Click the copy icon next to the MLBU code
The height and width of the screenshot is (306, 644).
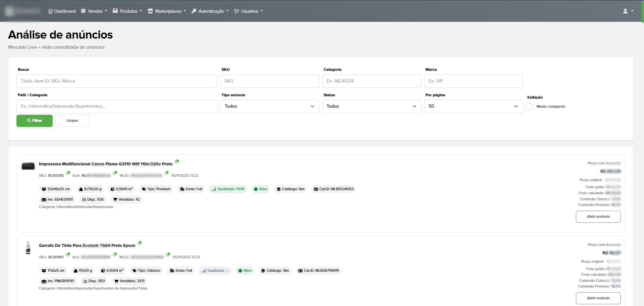coord(167,173)
